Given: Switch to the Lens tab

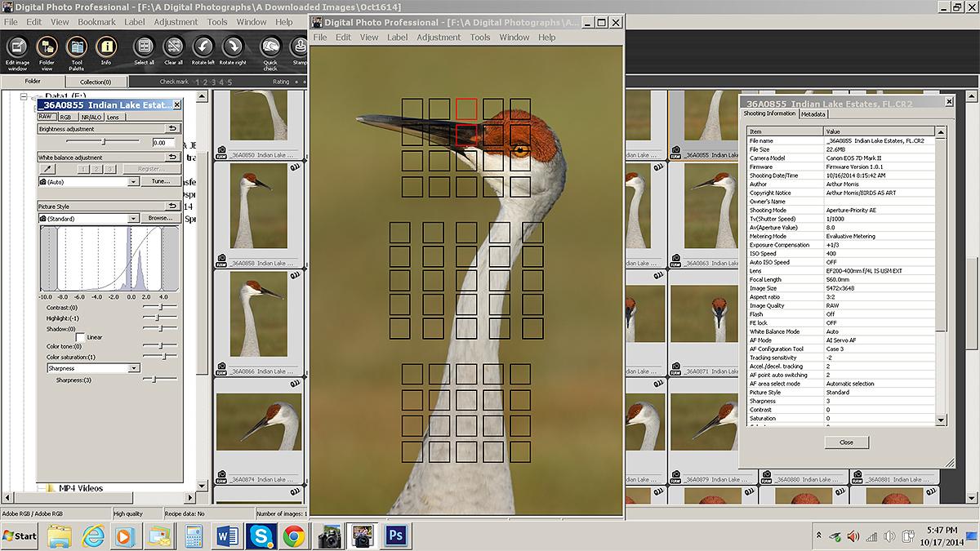Looking at the screenshot, I should point(113,117).
